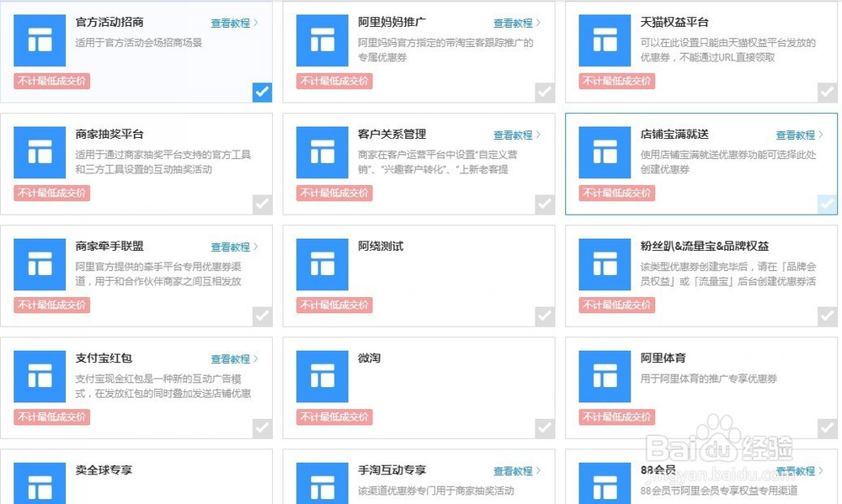Click the 阿里妈妈推广 channel icon
The height and width of the screenshot is (504, 842).
pyautogui.click(x=322, y=40)
